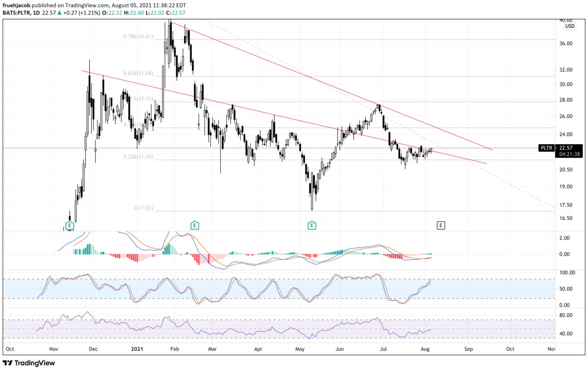Click the 16.50 price axis value

click(x=566, y=218)
